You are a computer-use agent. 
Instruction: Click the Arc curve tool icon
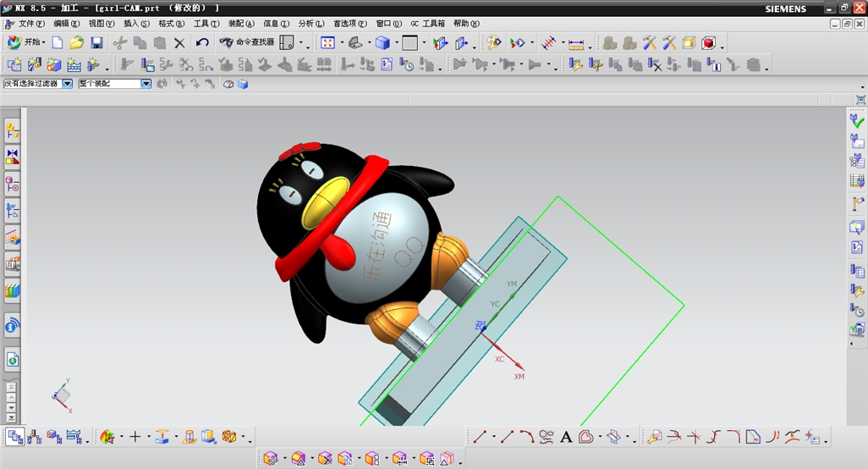pos(526,437)
